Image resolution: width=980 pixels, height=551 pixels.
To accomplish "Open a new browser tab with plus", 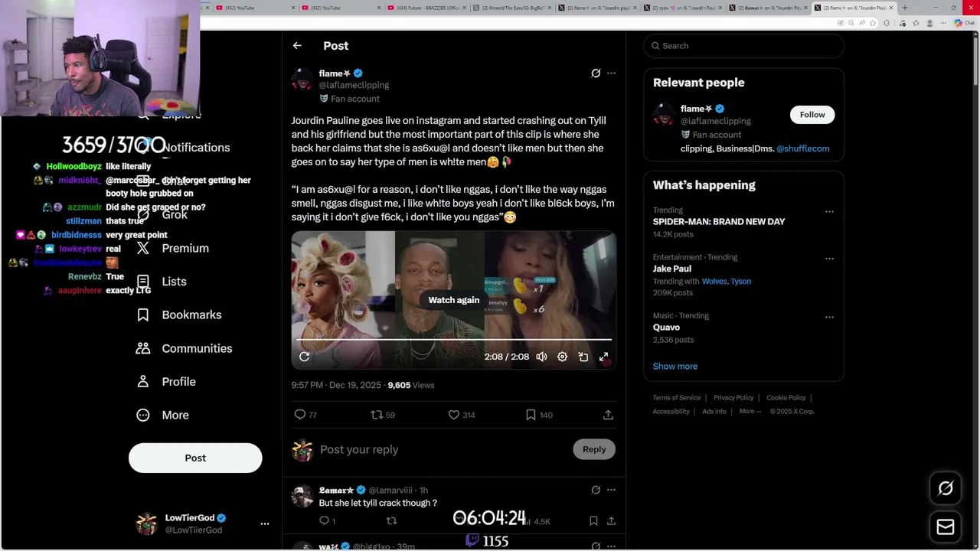I will click(905, 8).
